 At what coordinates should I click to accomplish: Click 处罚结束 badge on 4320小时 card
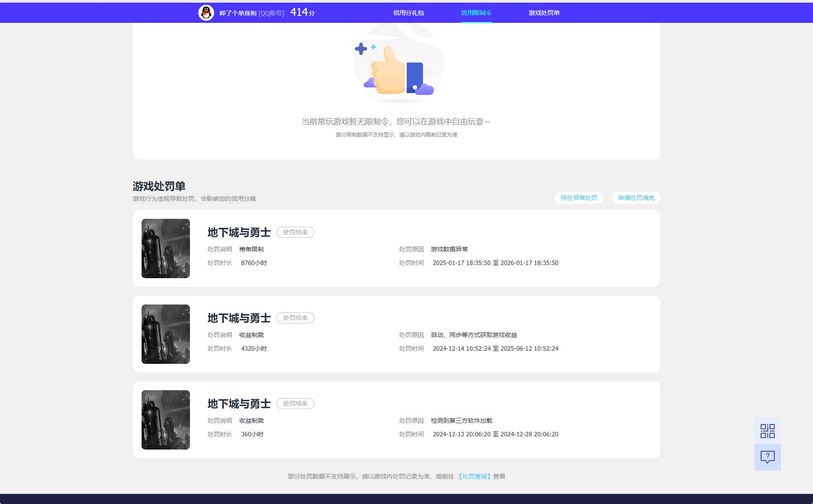pos(295,318)
